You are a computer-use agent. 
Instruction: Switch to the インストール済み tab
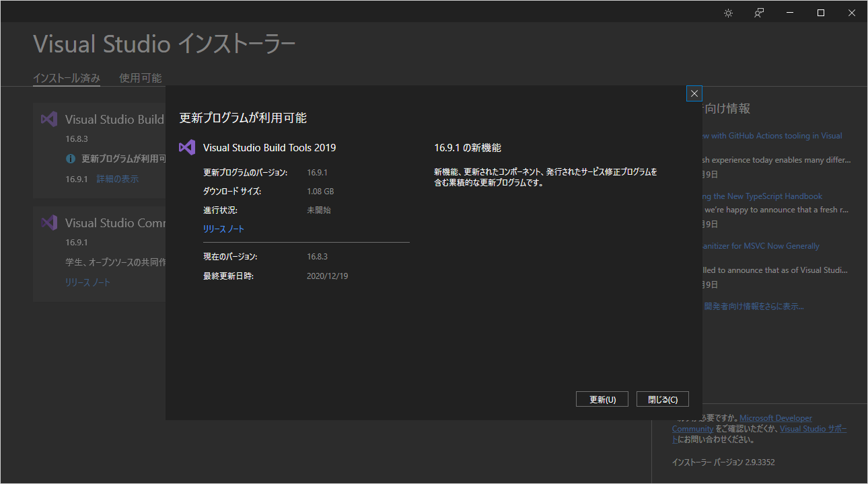[x=67, y=78]
